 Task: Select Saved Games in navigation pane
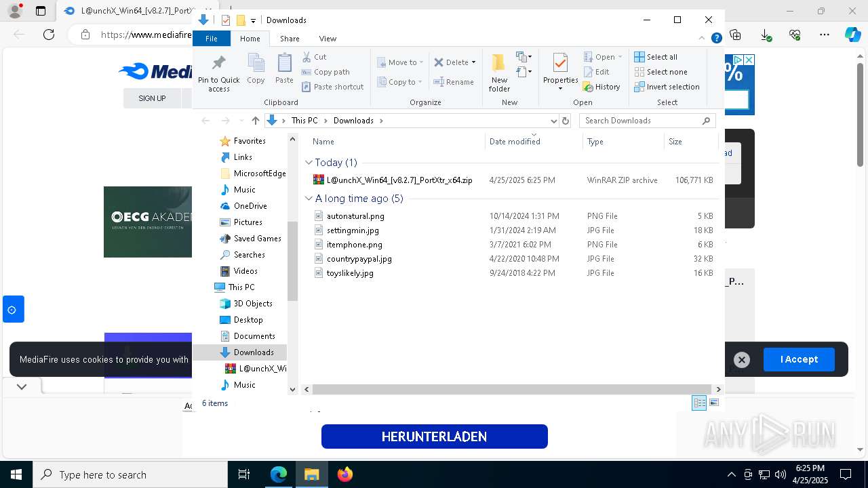(257, 239)
